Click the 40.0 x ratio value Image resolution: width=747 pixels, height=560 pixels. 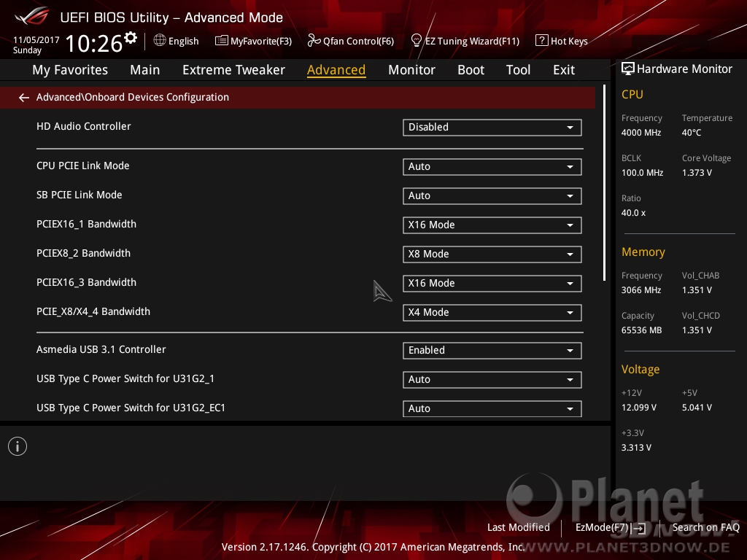click(633, 214)
